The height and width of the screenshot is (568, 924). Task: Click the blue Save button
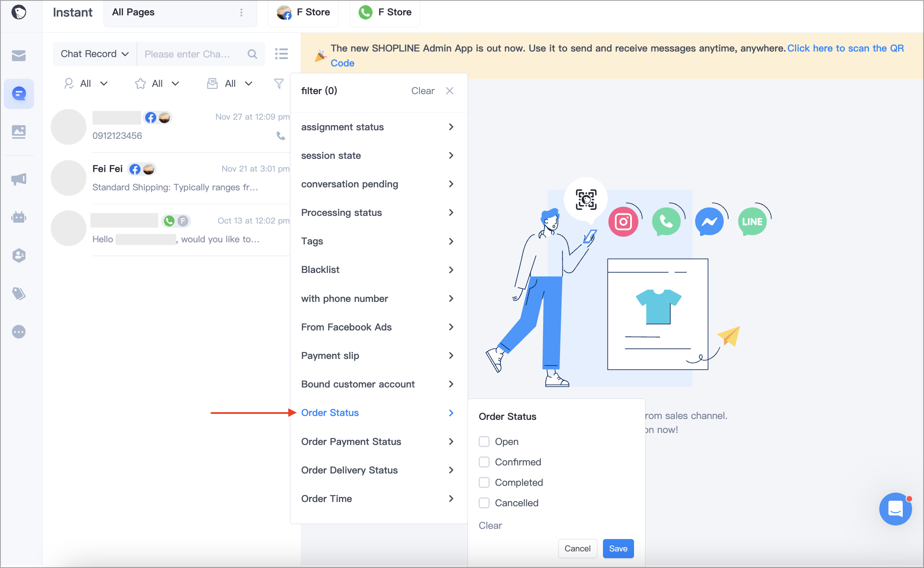618,548
